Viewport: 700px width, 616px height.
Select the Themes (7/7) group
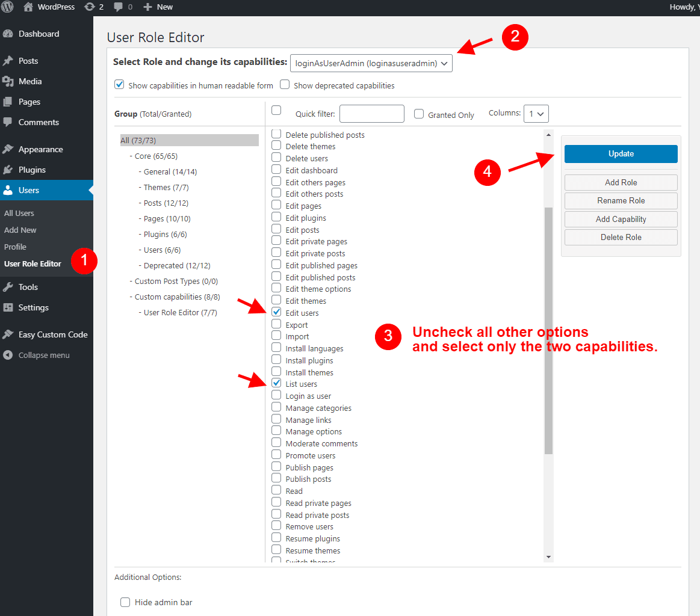click(x=166, y=187)
